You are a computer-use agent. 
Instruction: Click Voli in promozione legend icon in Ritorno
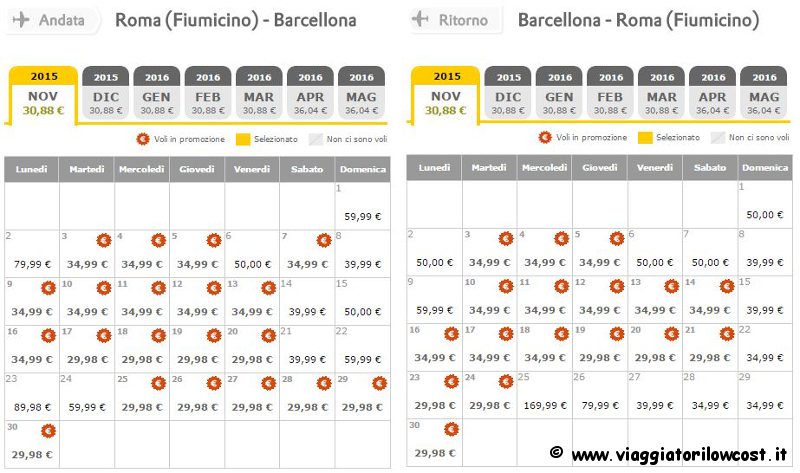coord(545,137)
